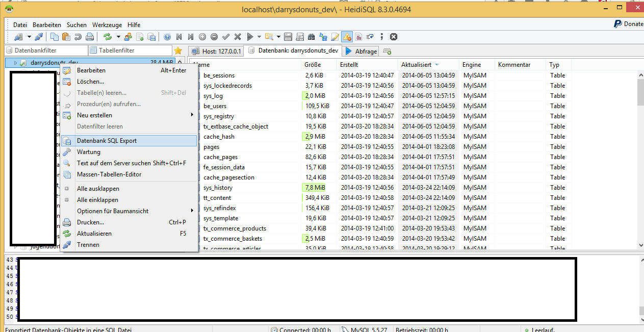The width and height of the screenshot is (644, 332).
Task: Click the stop running query round X icon
Action: pyautogui.click(x=393, y=37)
